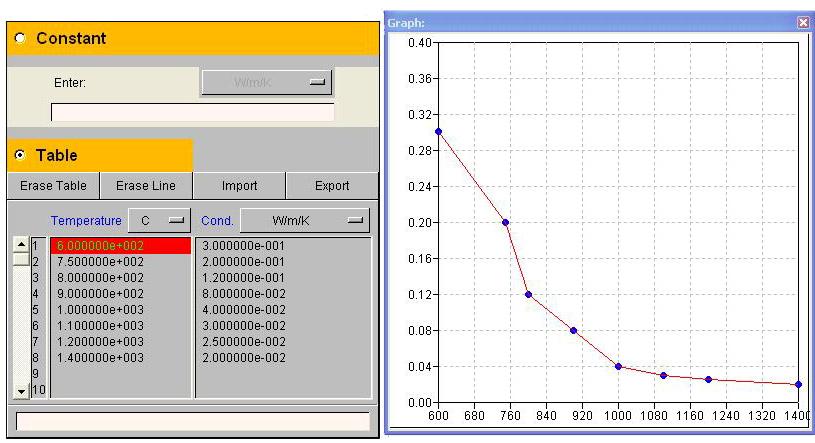Image resolution: width=815 pixels, height=443 pixels.
Task: Select temperature cell 1.400000e+003
Action: point(121,358)
